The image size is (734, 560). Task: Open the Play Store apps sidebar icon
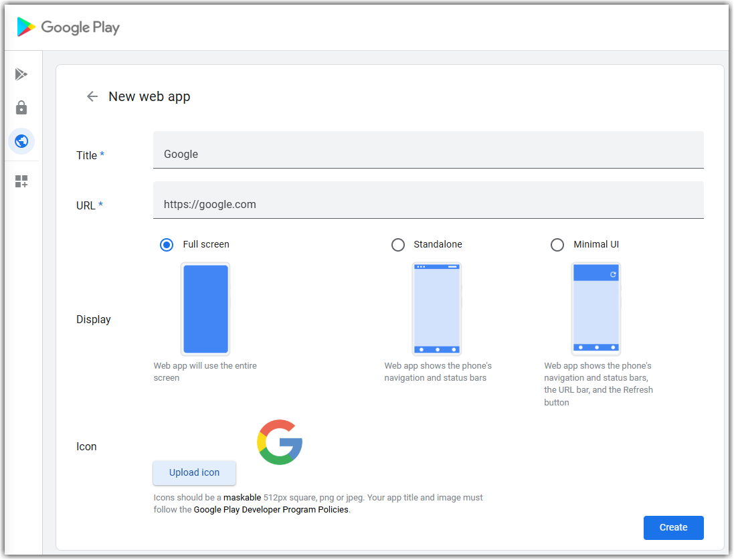pos(21,74)
